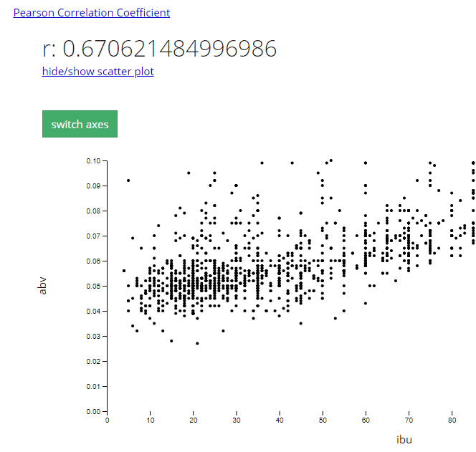The width and height of the screenshot is (476, 452).
Task: Click the 40 x-axis tick label
Action: [280, 420]
